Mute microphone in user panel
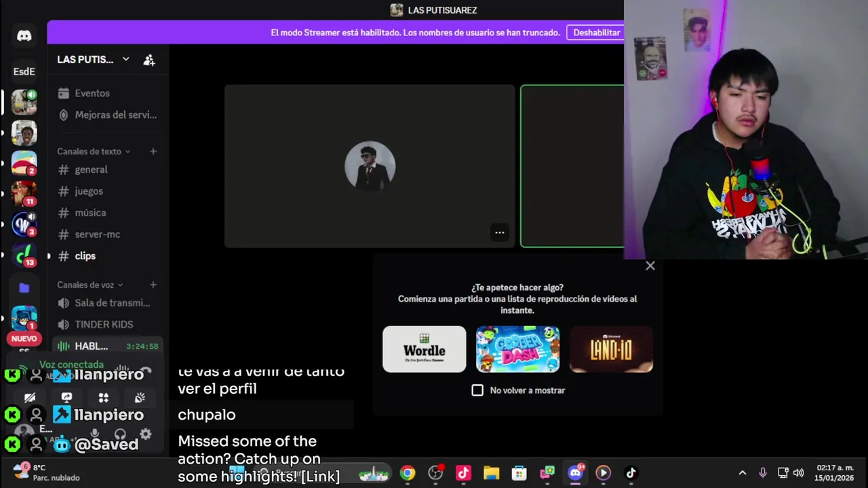Image resolution: width=868 pixels, height=488 pixels. pos(95,434)
